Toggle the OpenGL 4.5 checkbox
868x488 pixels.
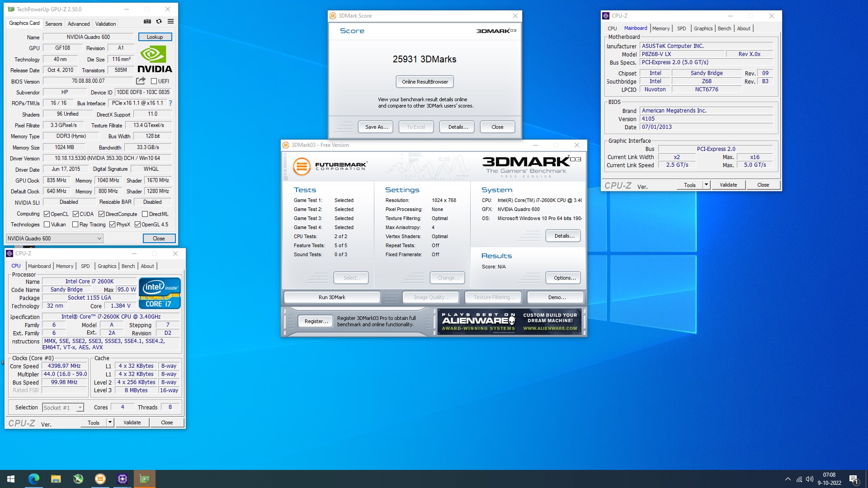(137, 225)
